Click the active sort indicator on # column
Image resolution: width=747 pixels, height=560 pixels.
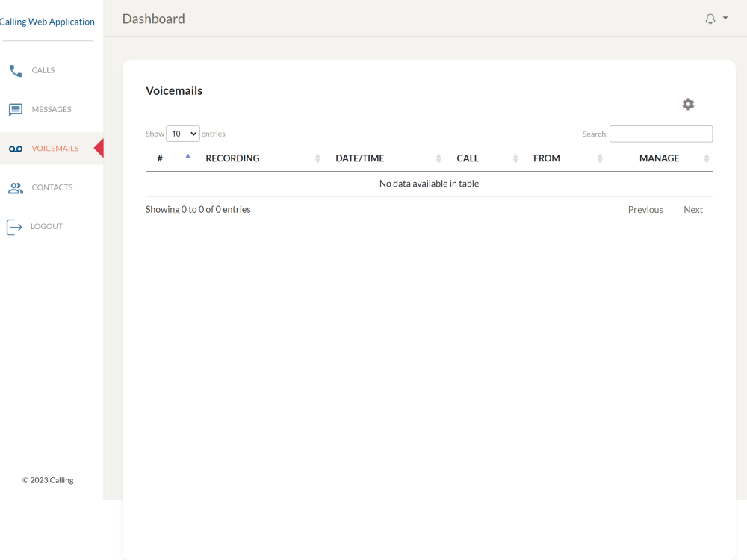tap(187, 155)
